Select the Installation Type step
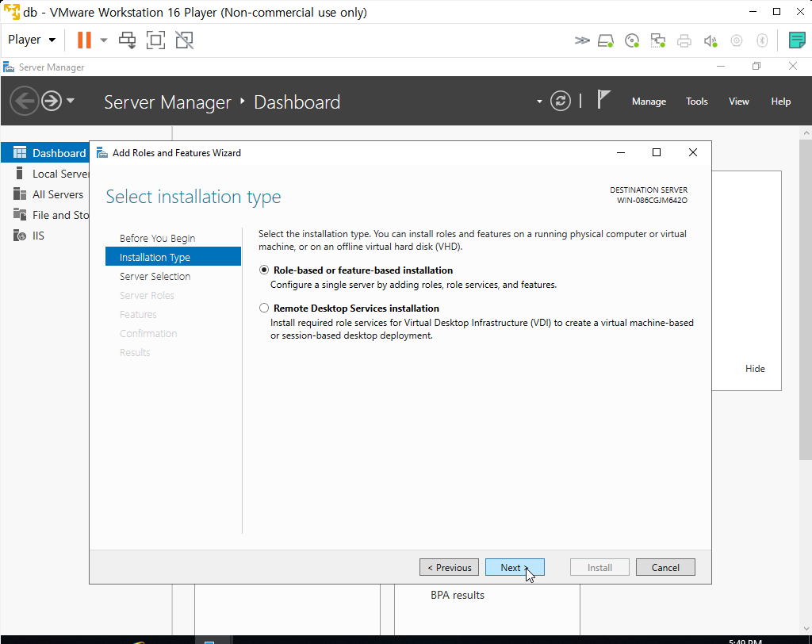The image size is (812, 644). (173, 257)
